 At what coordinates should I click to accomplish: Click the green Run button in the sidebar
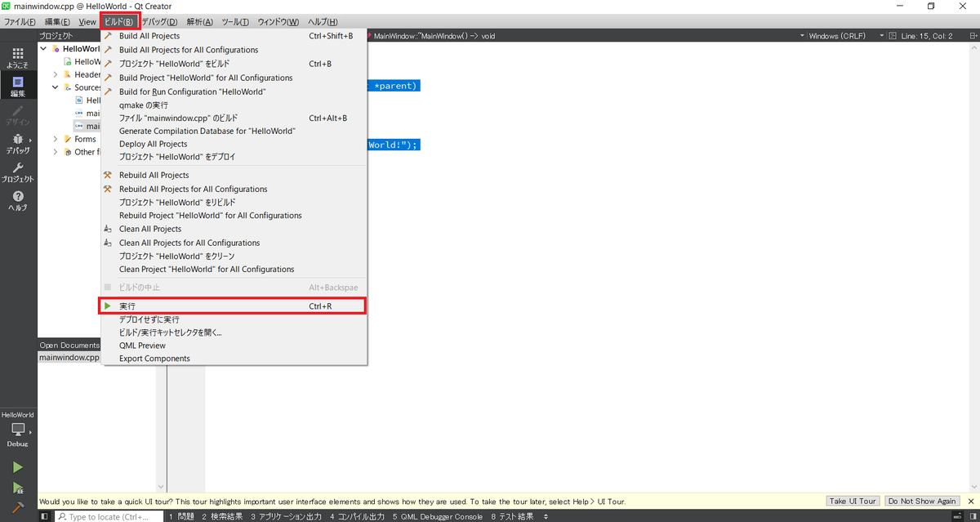pos(18,467)
